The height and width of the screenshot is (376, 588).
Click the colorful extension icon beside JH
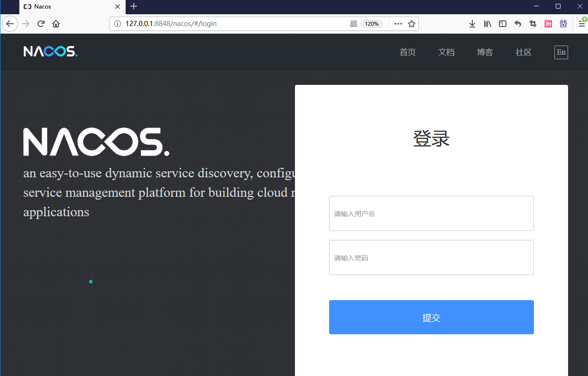[563, 24]
